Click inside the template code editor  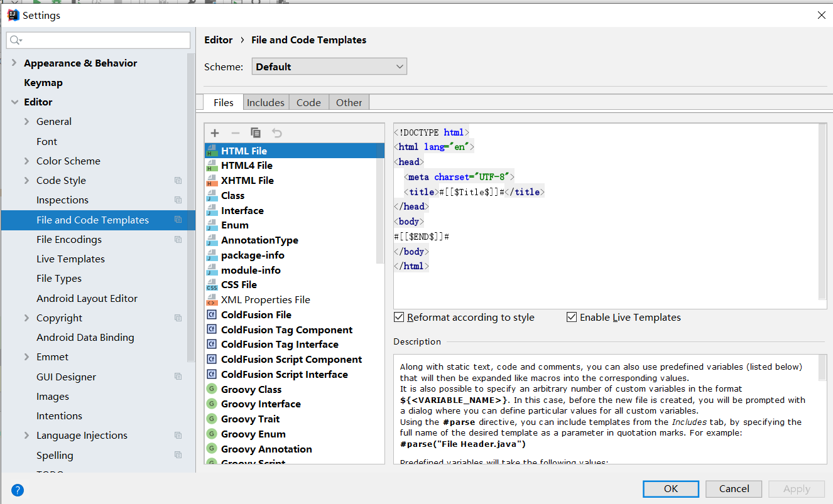click(606, 216)
